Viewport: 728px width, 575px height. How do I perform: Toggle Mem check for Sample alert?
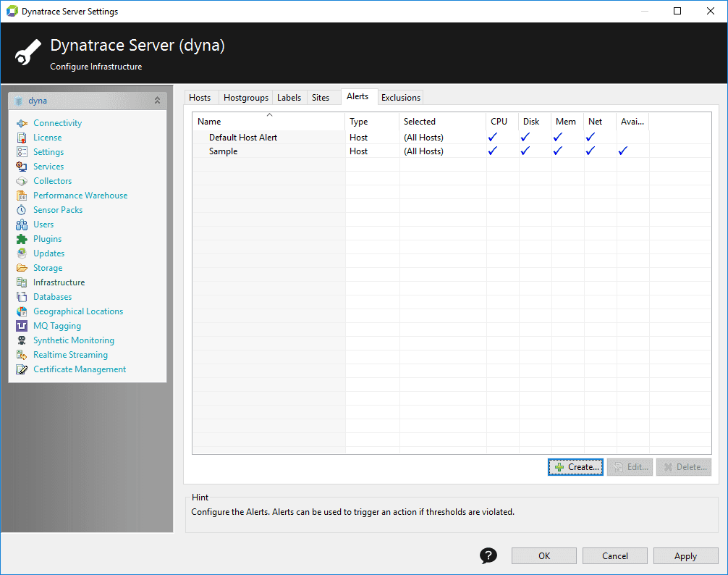pos(558,151)
